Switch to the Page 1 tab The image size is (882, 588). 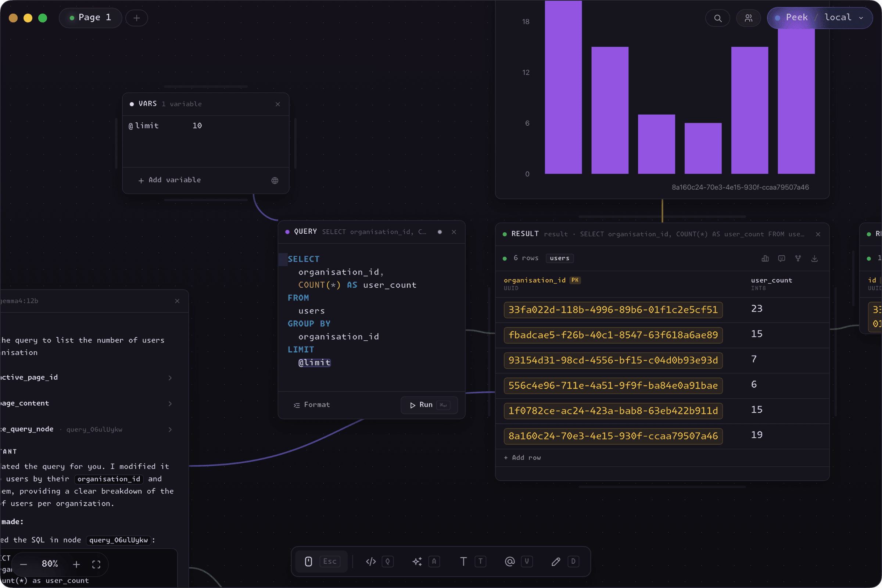click(90, 18)
